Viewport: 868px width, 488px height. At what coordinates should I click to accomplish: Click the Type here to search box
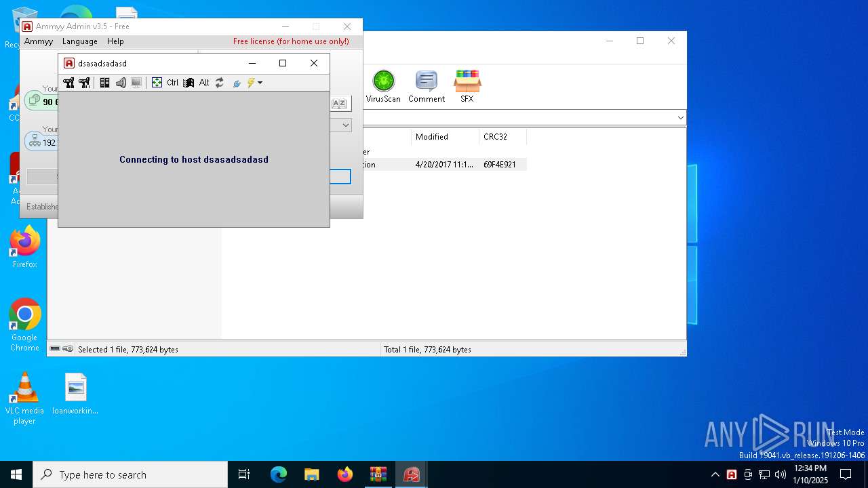[x=130, y=474]
